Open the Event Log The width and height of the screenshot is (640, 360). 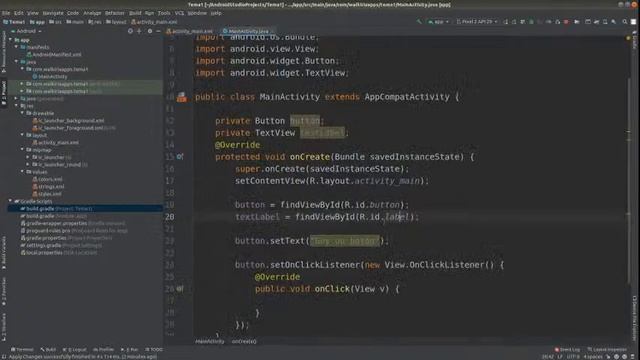pos(567,349)
